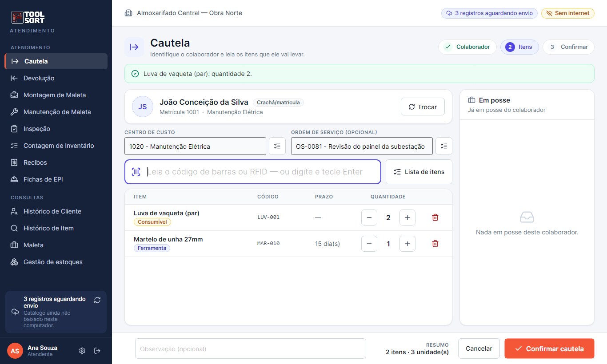The image size is (607, 364).
Task: Click the Recibos dollar icon
Action: 15,162
